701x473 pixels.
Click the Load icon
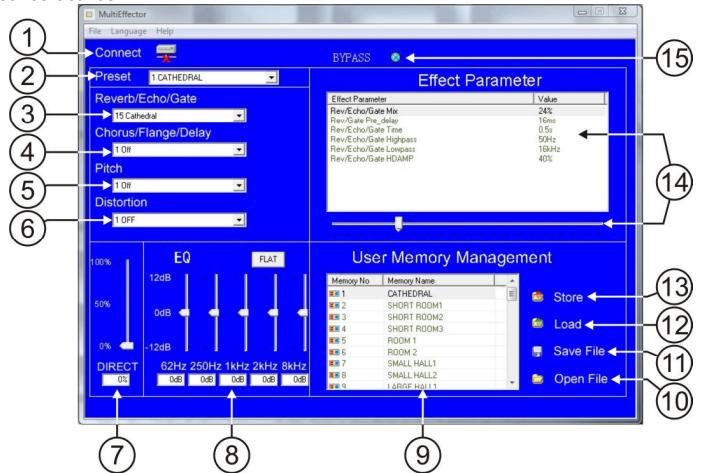[x=537, y=324]
